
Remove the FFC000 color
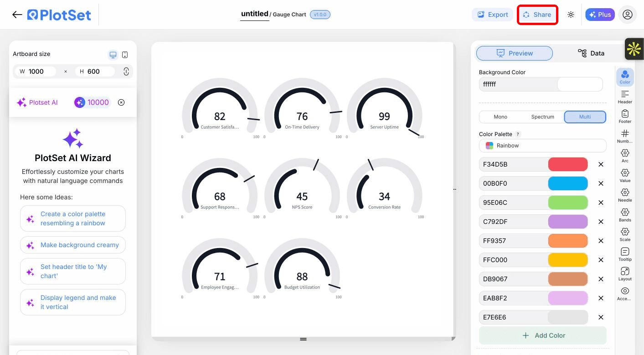pyautogui.click(x=601, y=260)
